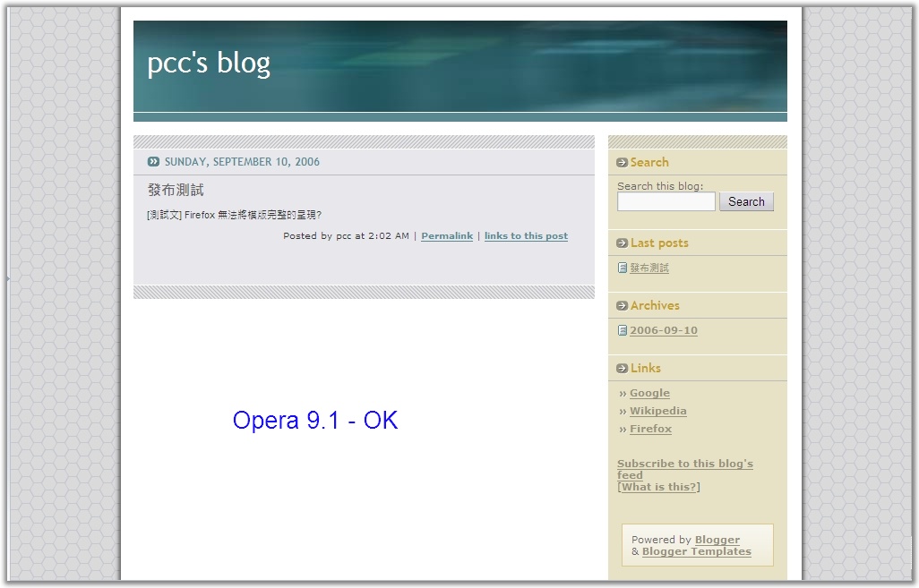919x588 pixels.
Task: Click the arrow icon next to Last posts
Action: 622,243
